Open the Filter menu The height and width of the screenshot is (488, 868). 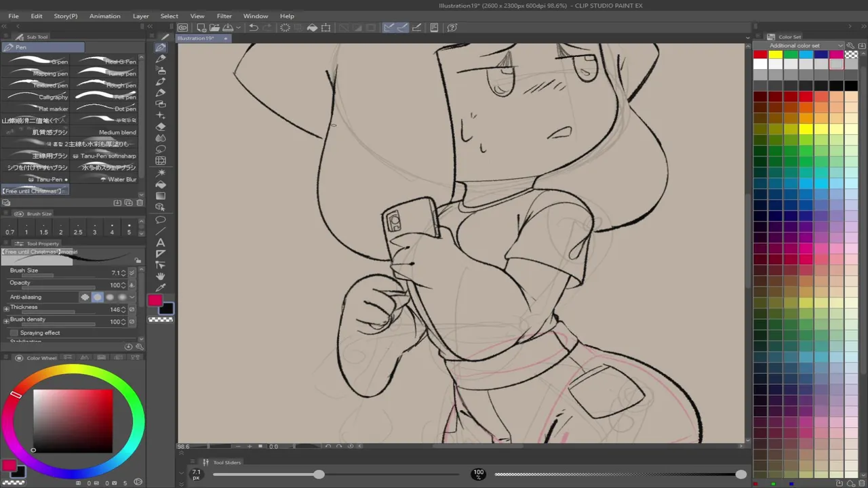point(224,16)
